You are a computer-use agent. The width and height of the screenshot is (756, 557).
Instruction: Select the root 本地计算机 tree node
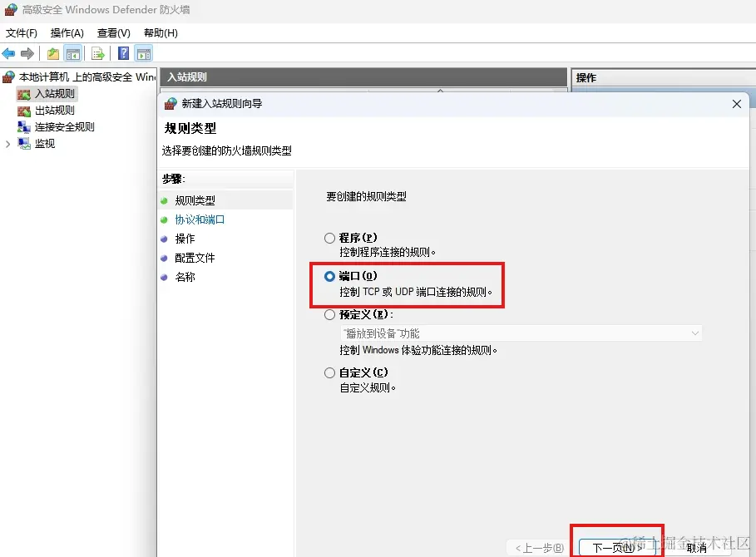87,77
